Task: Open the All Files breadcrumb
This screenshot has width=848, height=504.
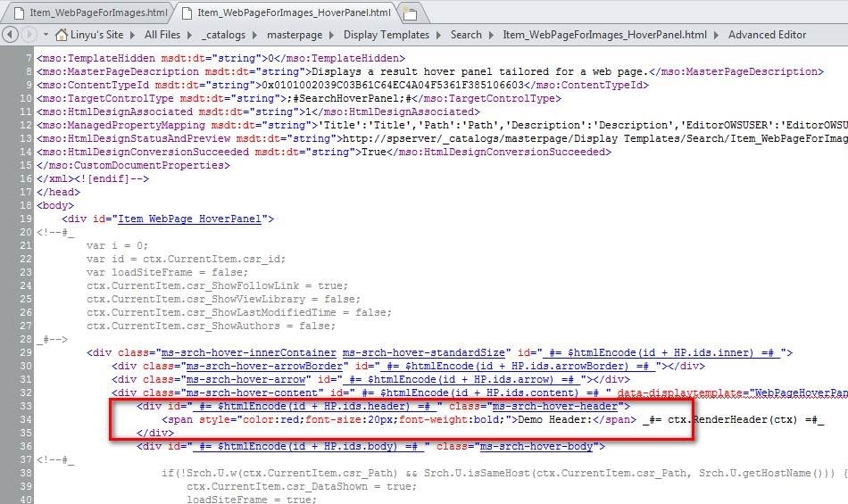Action: point(162,35)
